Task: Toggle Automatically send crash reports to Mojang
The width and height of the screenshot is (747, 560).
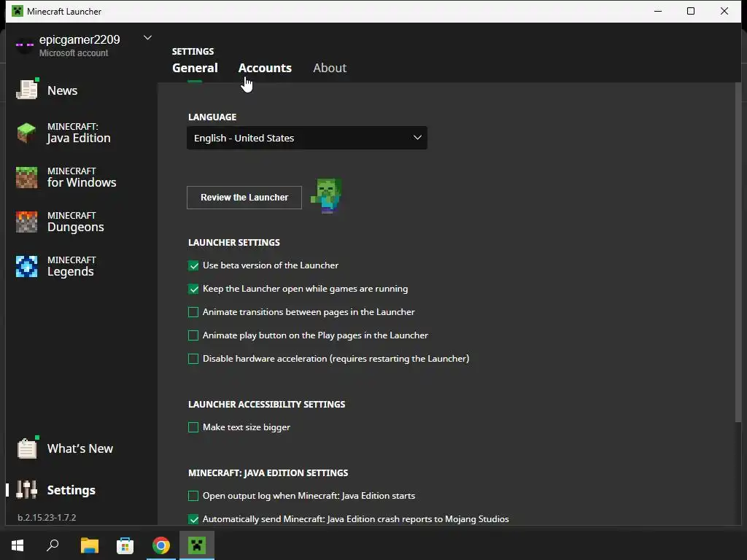Action: [193, 519]
